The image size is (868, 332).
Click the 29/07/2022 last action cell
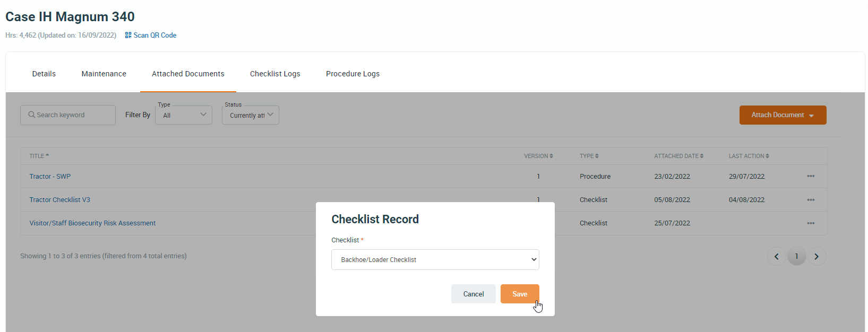[746, 177]
